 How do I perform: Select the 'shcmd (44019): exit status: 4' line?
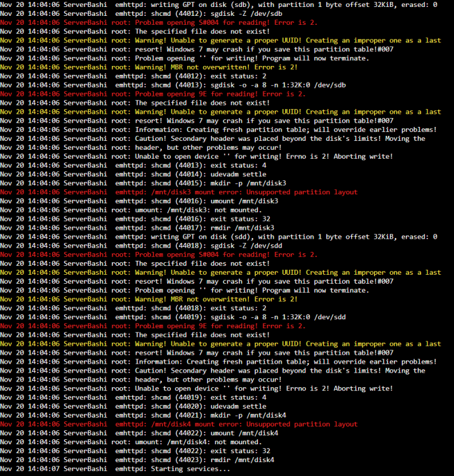tap(133, 397)
